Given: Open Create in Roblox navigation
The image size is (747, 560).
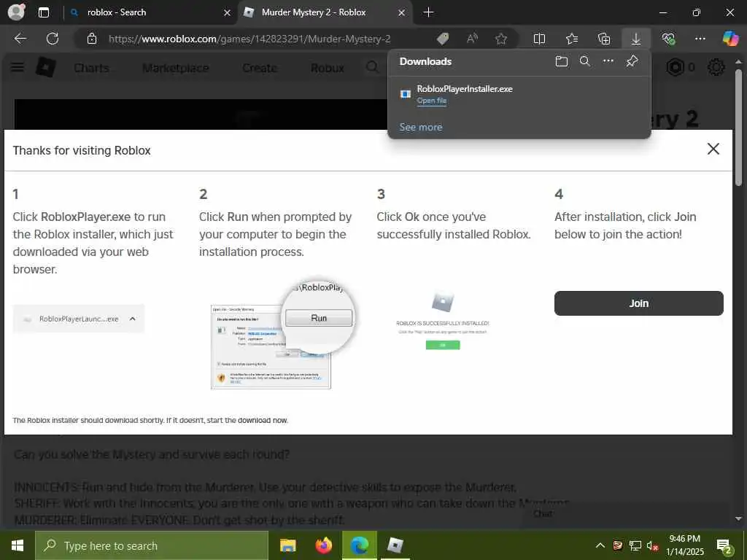Looking at the screenshot, I should [x=260, y=68].
